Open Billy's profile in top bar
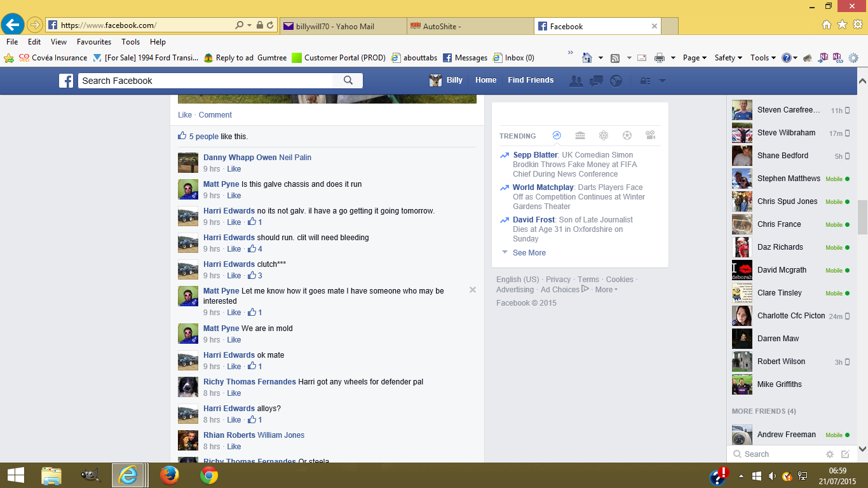Viewport: 868px width, 488px height. coord(446,80)
